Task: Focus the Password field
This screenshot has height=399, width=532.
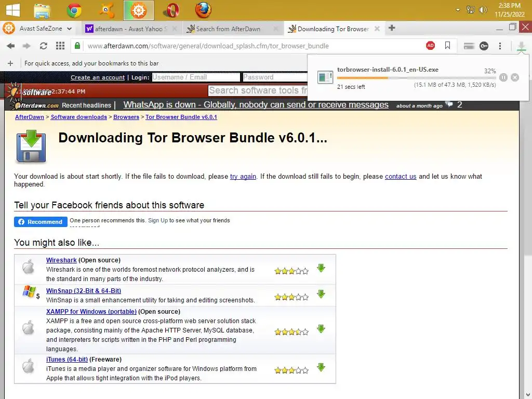Action: click(x=275, y=77)
